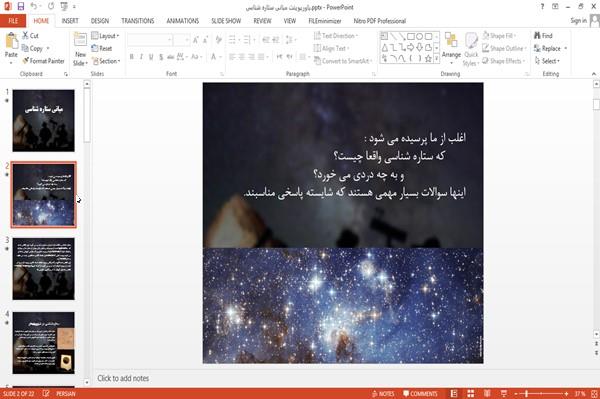The width and height of the screenshot is (600, 399).
Task: Open the Section dropdown menu
Action: [x=106, y=61]
